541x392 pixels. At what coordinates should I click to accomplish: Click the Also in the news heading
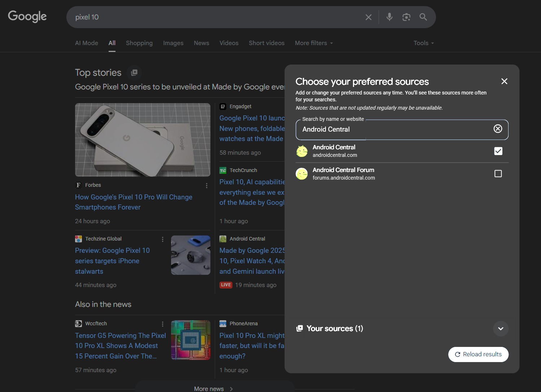tap(103, 304)
